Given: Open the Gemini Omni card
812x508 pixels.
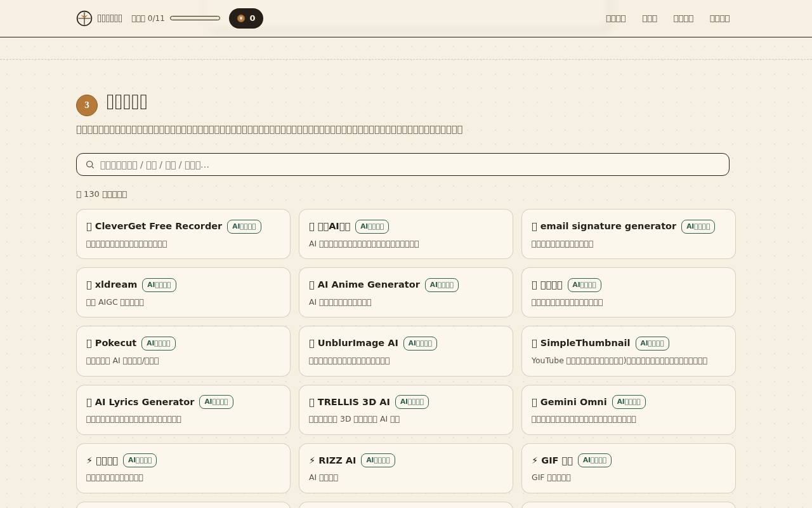Looking at the screenshot, I should 629,410.
